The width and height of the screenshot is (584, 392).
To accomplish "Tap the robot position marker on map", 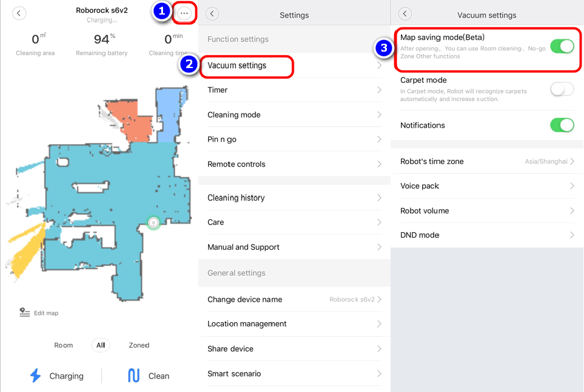I will 153,223.
